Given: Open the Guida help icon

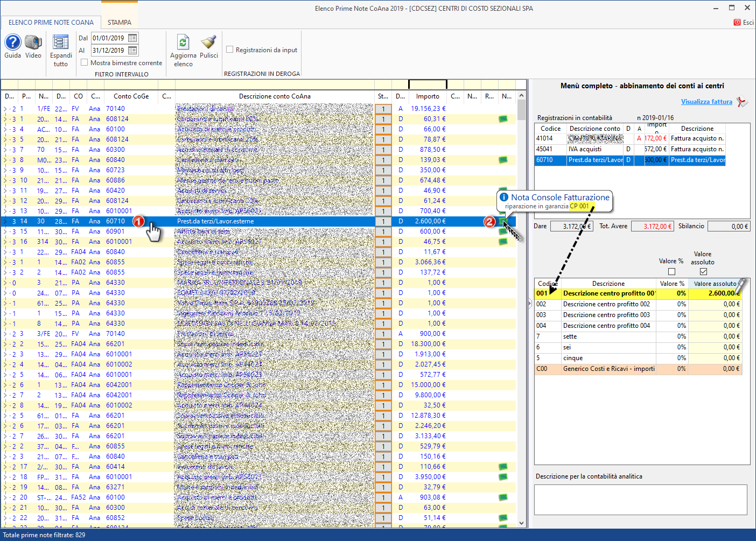Looking at the screenshot, I should pyautogui.click(x=13, y=42).
